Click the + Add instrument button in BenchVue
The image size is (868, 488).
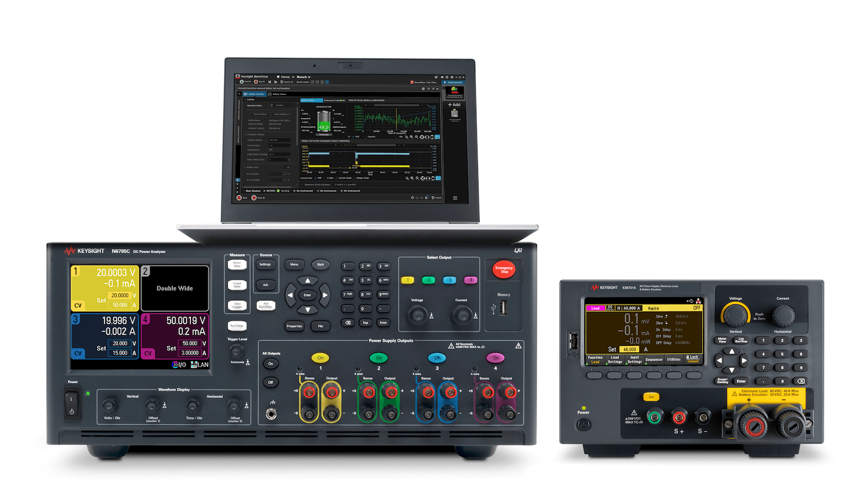[x=454, y=105]
